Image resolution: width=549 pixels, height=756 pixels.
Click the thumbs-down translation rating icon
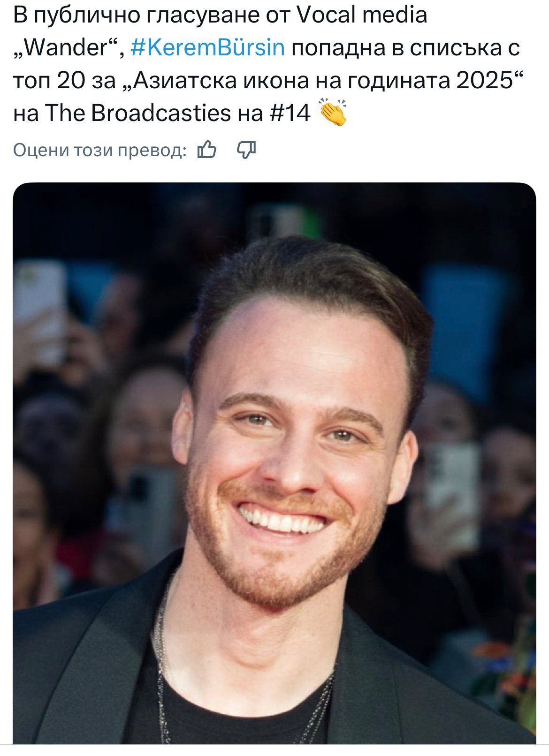coord(246,151)
